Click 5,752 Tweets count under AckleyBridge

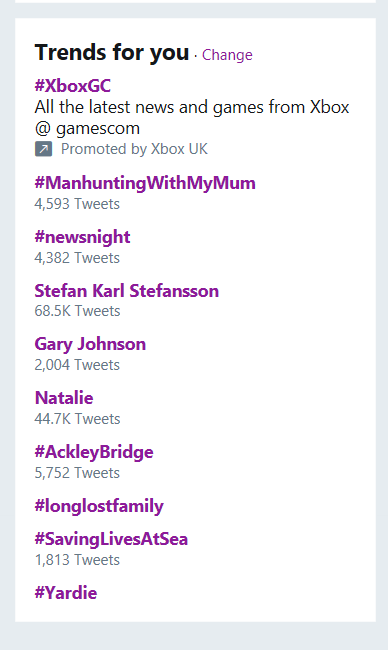pos(77,473)
